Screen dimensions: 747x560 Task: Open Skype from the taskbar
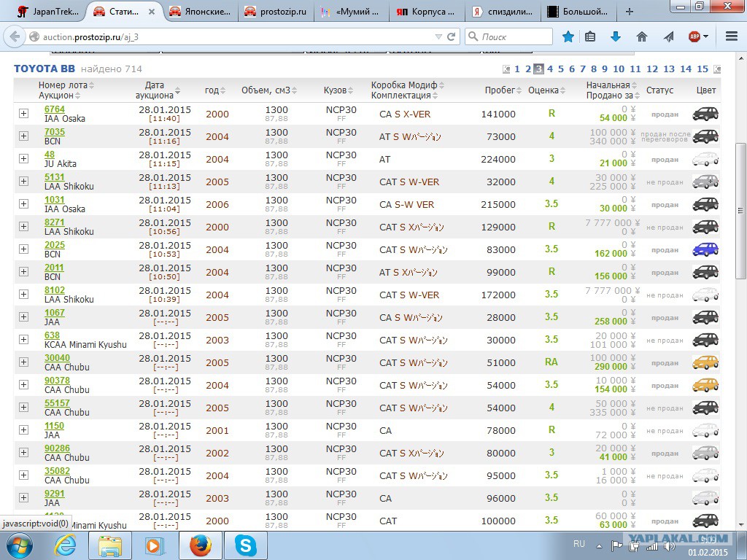pos(246,545)
